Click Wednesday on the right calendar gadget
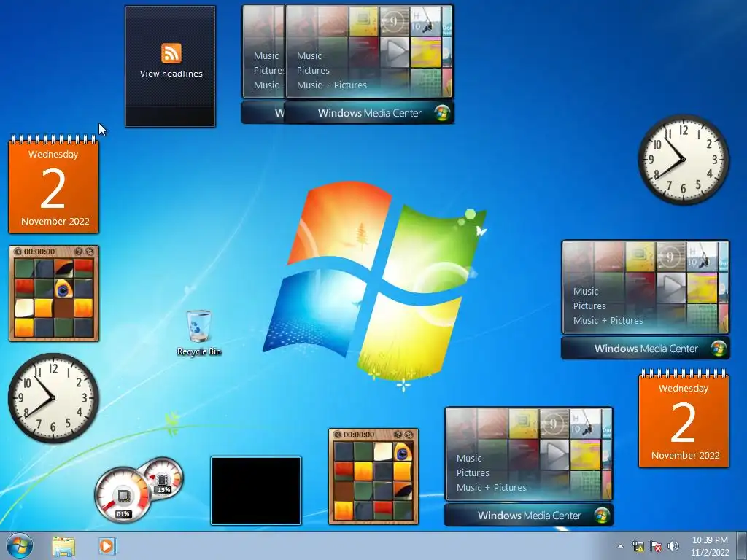 683,389
